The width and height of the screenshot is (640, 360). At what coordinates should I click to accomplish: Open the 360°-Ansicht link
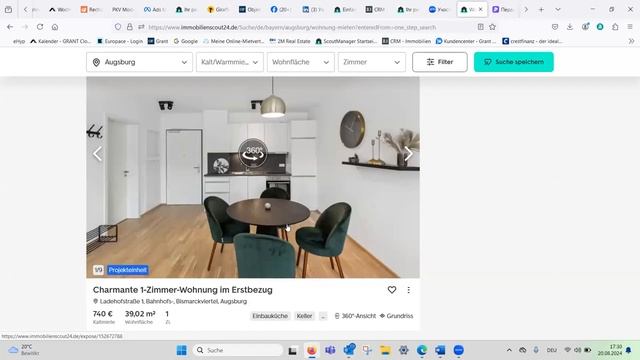click(x=355, y=316)
